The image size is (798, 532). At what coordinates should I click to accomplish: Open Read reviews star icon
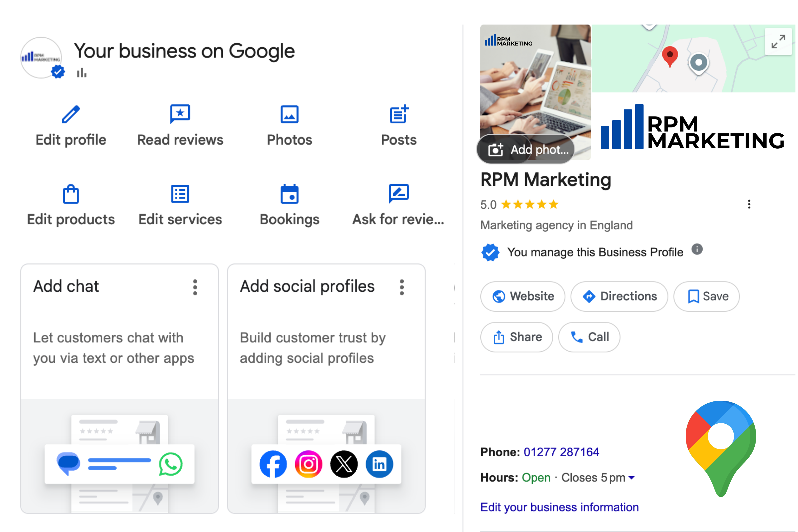(180, 114)
